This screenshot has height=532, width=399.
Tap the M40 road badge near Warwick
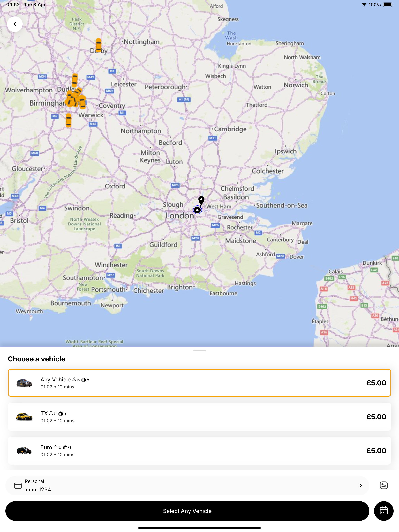93,124
